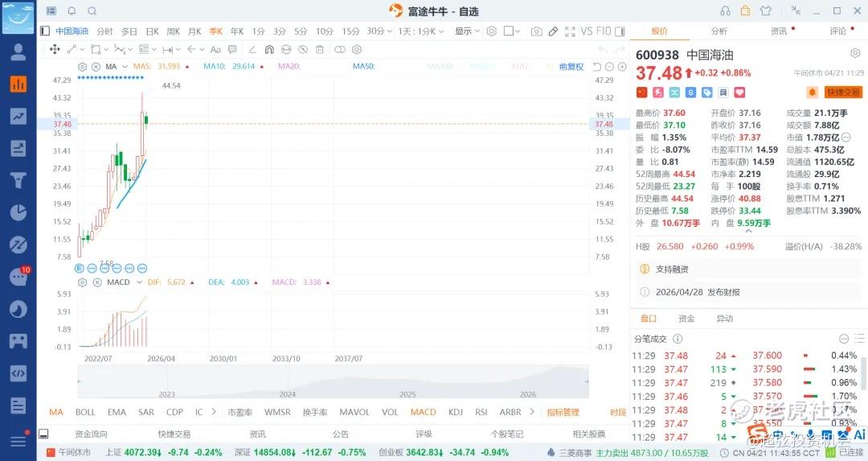Toggle the 前复权 price adjustment setting
Image resolution: width=868 pixels, height=461 pixels.
point(571,67)
